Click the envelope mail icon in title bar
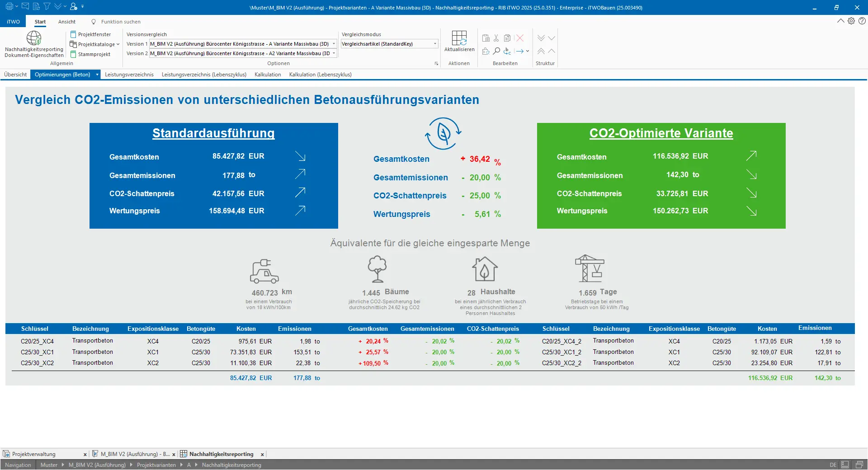This screenshot has width=868, height=470. tap(25, 7)
